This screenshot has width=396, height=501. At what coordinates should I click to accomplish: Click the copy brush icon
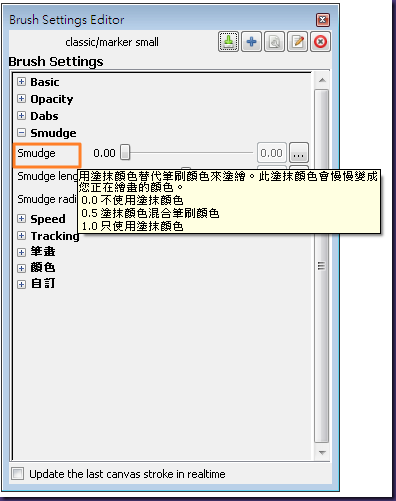[x=274, y=42]
